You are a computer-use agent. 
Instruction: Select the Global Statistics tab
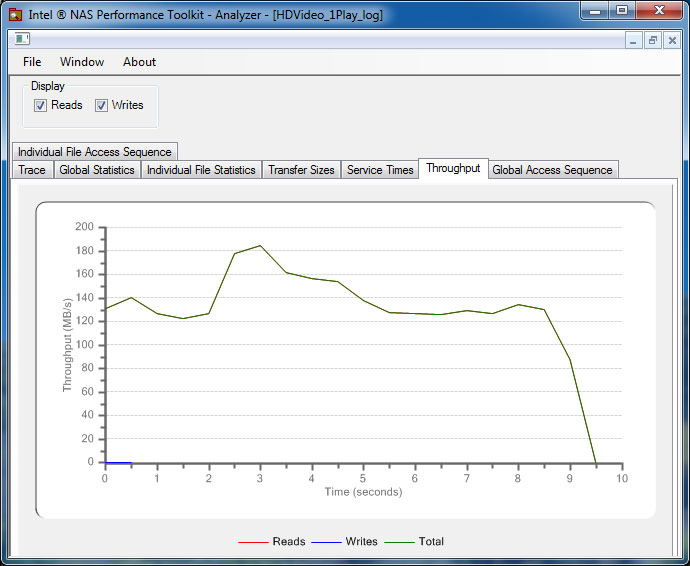(97, 170)
